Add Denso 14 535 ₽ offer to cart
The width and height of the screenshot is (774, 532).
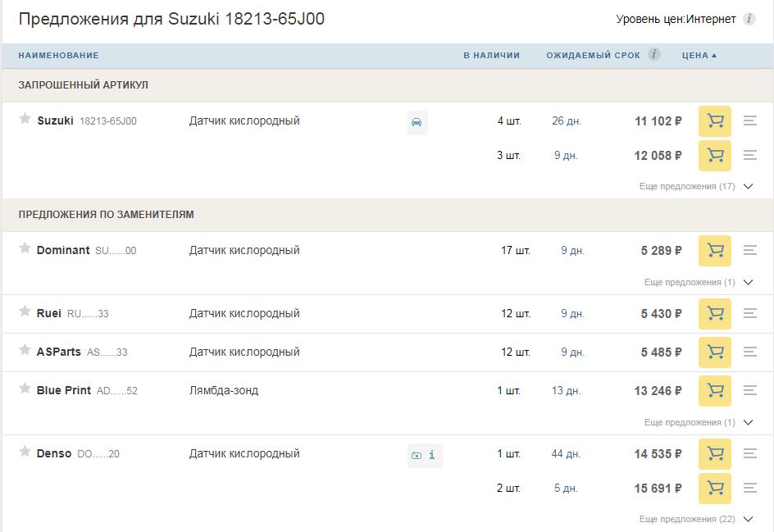click(714, 454)
